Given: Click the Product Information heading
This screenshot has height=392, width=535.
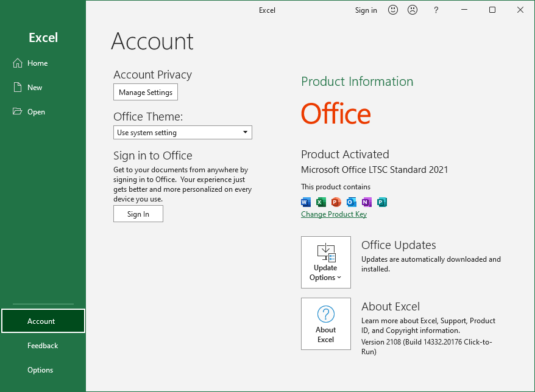Looking at the screenshot, I should click(357, 82).
